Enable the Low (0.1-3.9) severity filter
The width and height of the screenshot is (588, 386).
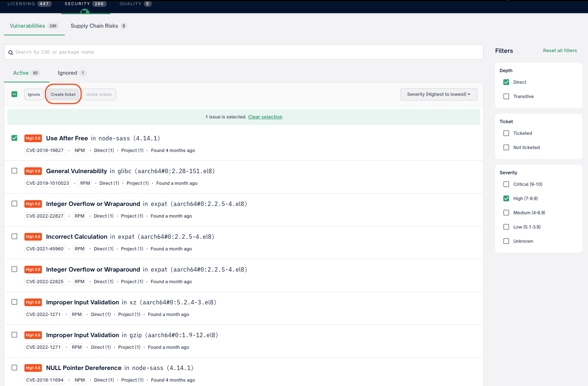[x=506, y=227]
